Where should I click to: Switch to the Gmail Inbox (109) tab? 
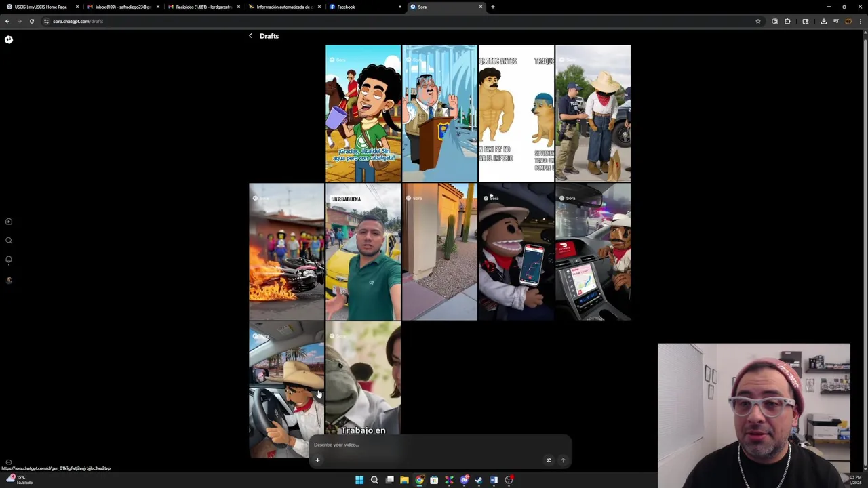pos(122,7)
